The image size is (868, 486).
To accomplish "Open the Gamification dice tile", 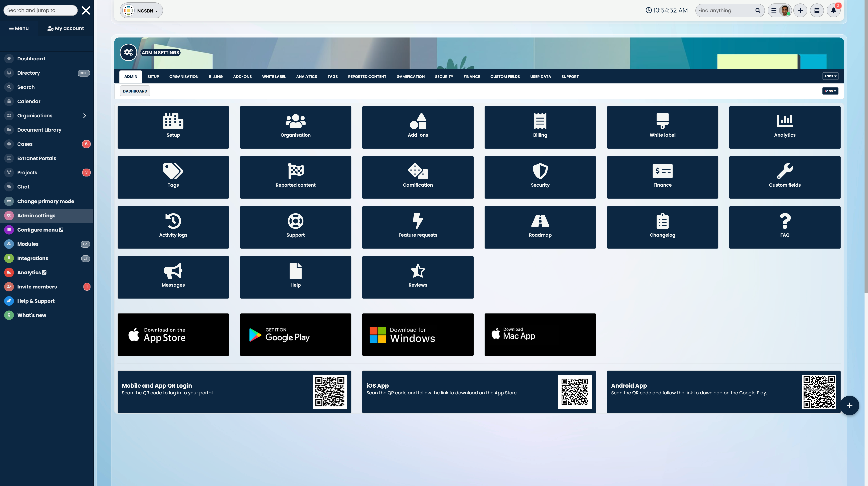I will [x=418, y=177].
